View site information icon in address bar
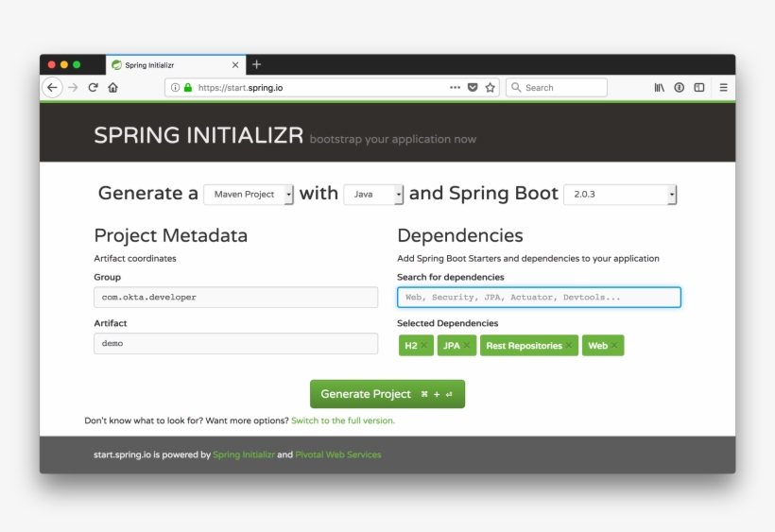 (x=175, y=88)
